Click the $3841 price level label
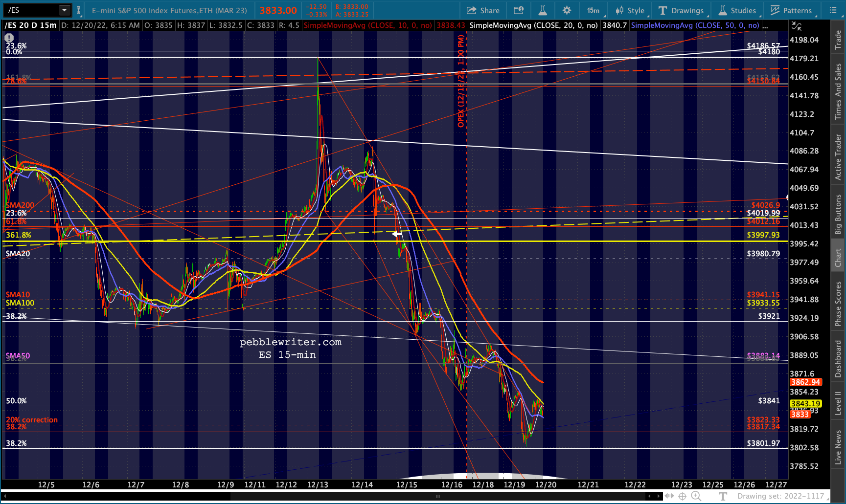Screen dimensions: 846x504 click(x=769, y=401)
